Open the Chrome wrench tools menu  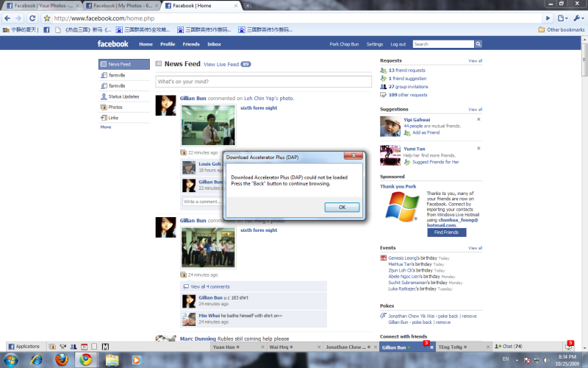coord(578,18)
